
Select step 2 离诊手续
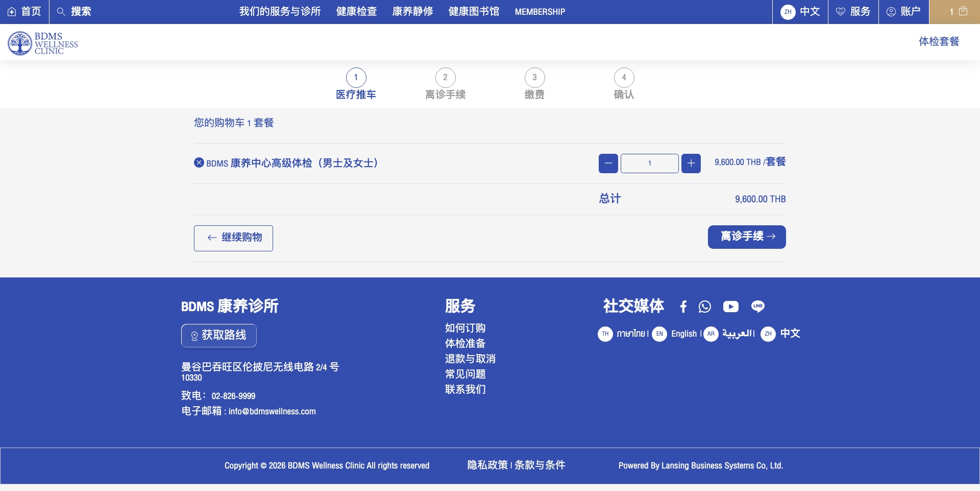[446, 84]
